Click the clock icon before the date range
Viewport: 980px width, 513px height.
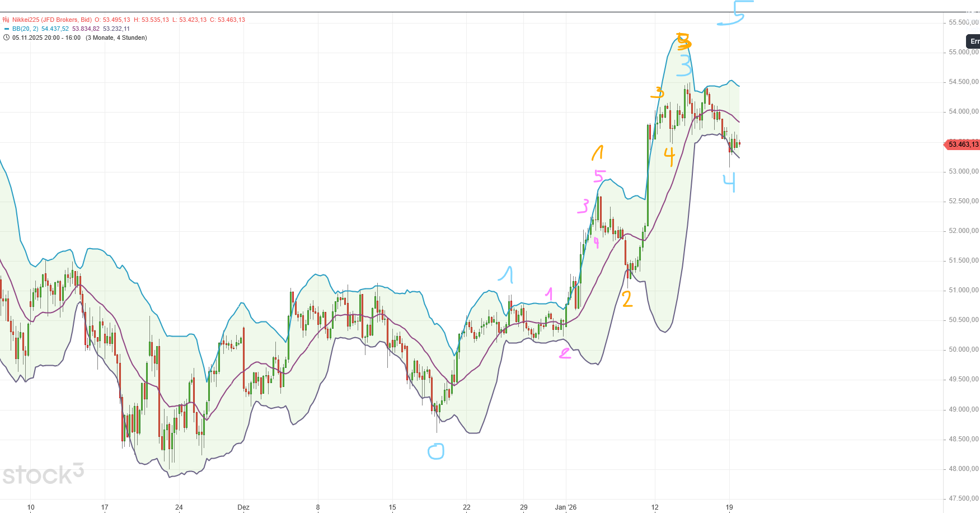6,38
